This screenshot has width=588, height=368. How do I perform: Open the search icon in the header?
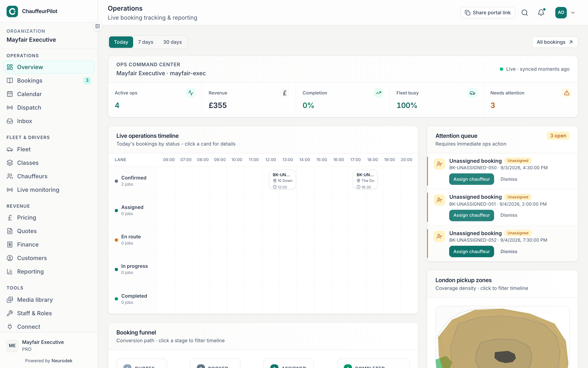(525, 13)
